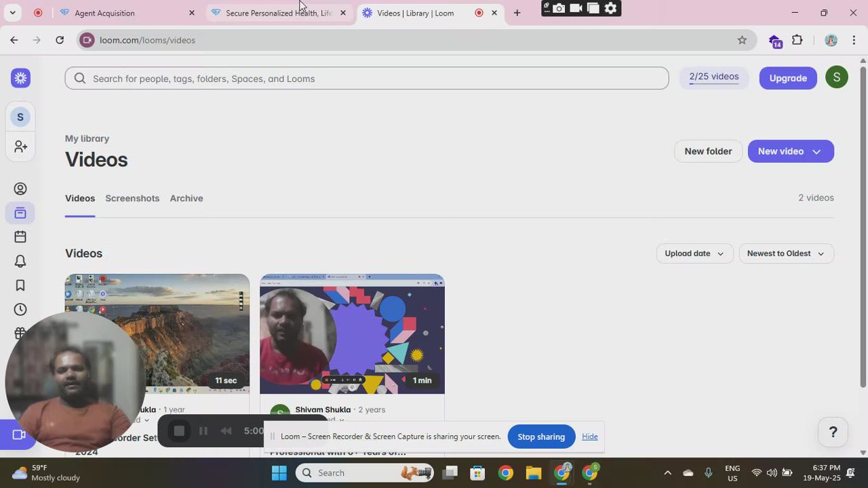
Task: Focus the Loom search field
Action: click(x=367, y=78)
